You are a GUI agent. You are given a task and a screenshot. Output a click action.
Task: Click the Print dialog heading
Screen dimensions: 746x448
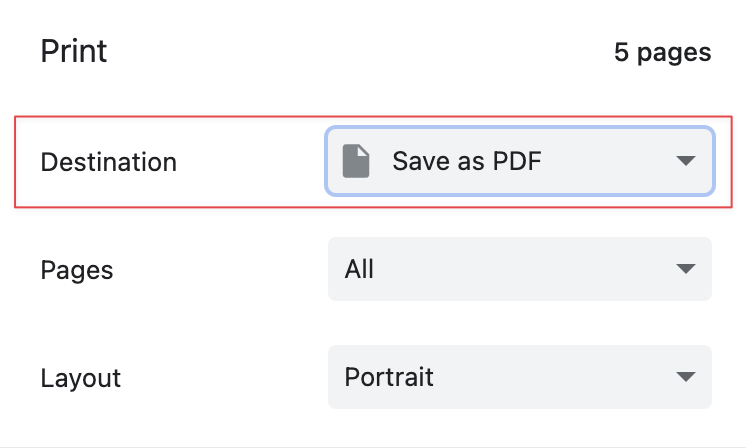point(74,51)
